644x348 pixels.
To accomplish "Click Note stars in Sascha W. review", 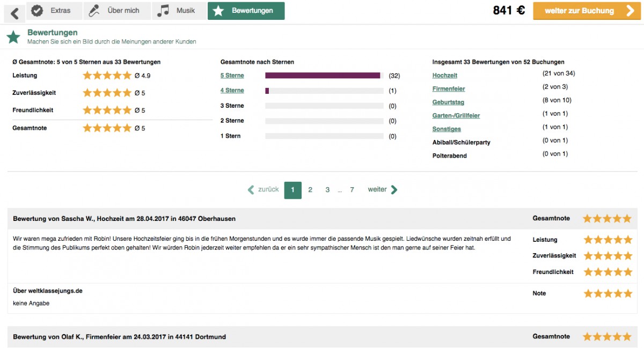I will [608, 293].
